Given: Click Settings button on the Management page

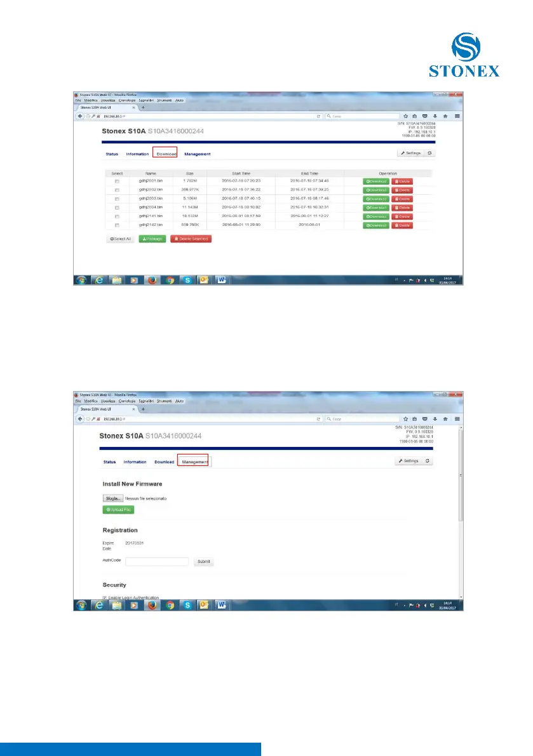Looking at the screenshot, I should tap(408, 461).
